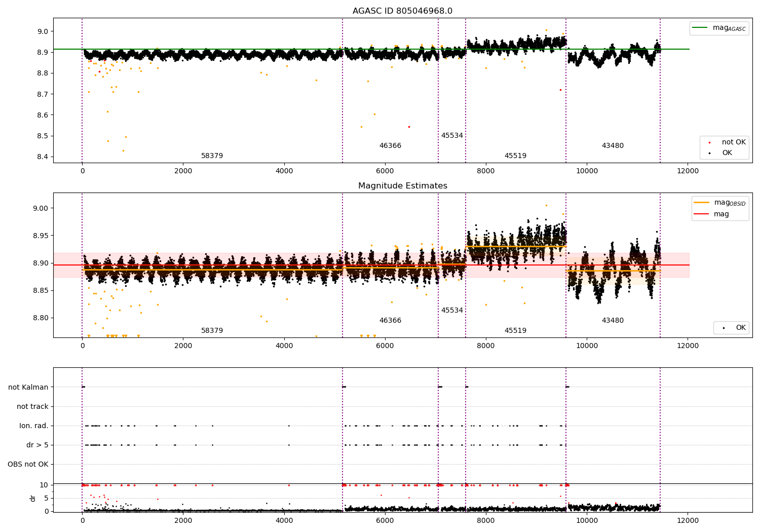Click OBSID label 58379 in the top plot

coord(212,156)
